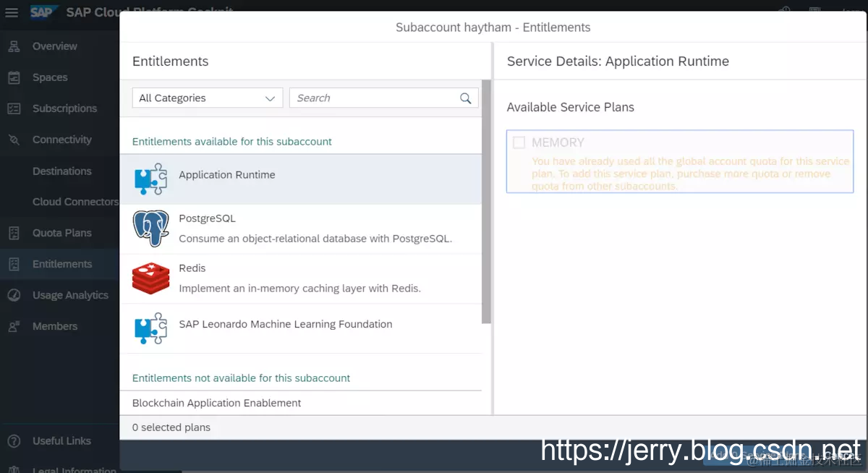This screenshot has height=473, width=868.
Task: Click the Entitlements sidebar icon
Action: [14, 264]
